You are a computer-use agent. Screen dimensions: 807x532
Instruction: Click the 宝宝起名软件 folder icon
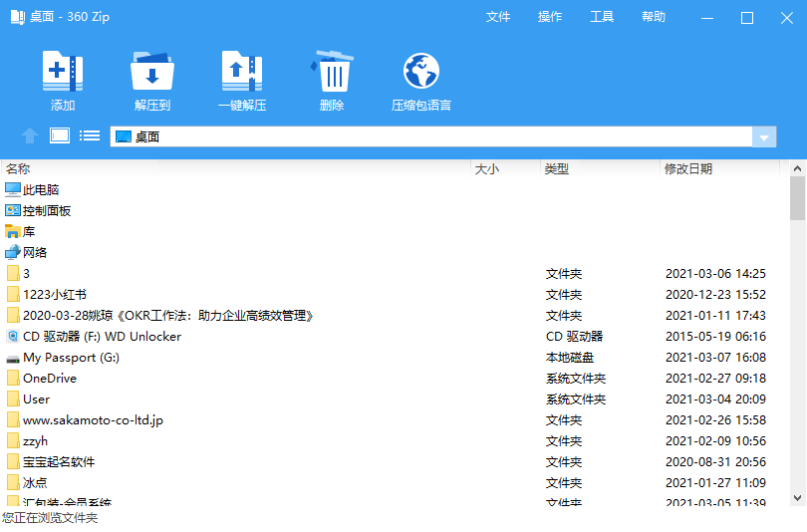click(x=13, y=461)
